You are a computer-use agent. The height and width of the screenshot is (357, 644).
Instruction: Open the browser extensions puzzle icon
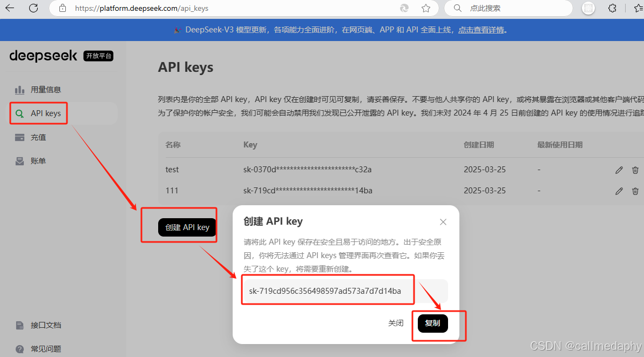(612, 8)
